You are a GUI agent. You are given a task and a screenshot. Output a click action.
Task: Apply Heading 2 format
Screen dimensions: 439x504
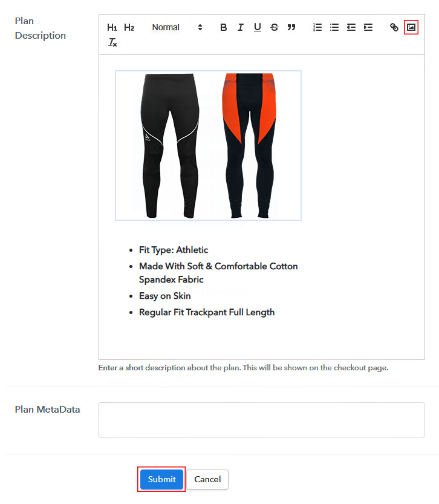point(129,28)
